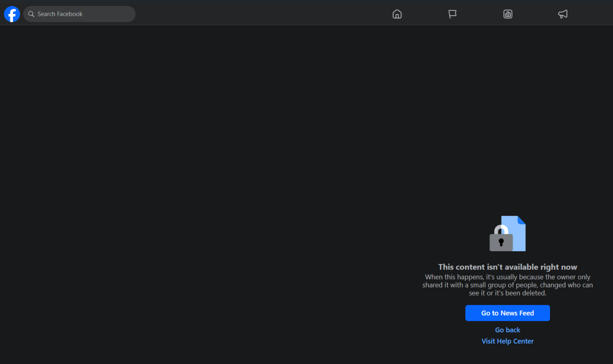The image size is (613, 364).
Task: Click empty header space between search and Home
Action: click(x=255, y=13)
